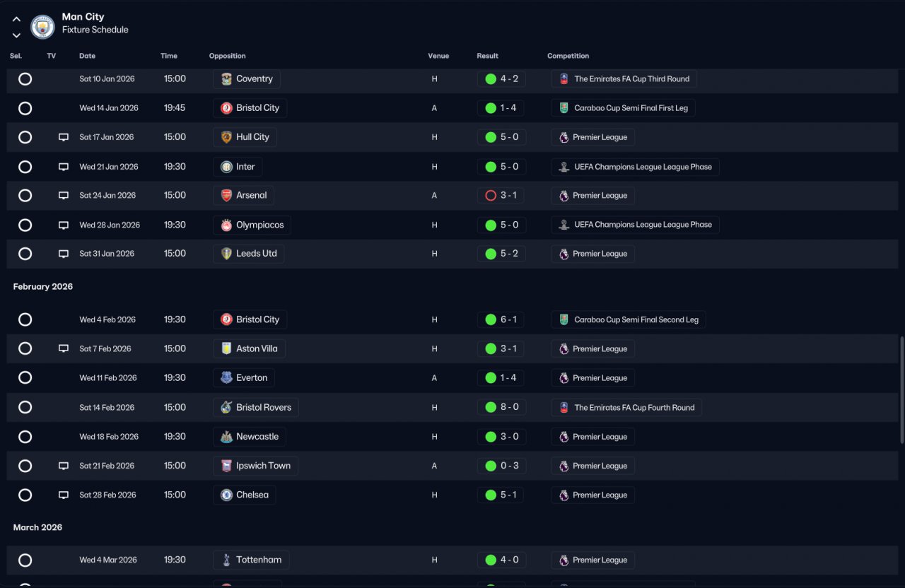
Task: Click the Man City club badge
Action: pyautogui.click(x=42, y=27)
